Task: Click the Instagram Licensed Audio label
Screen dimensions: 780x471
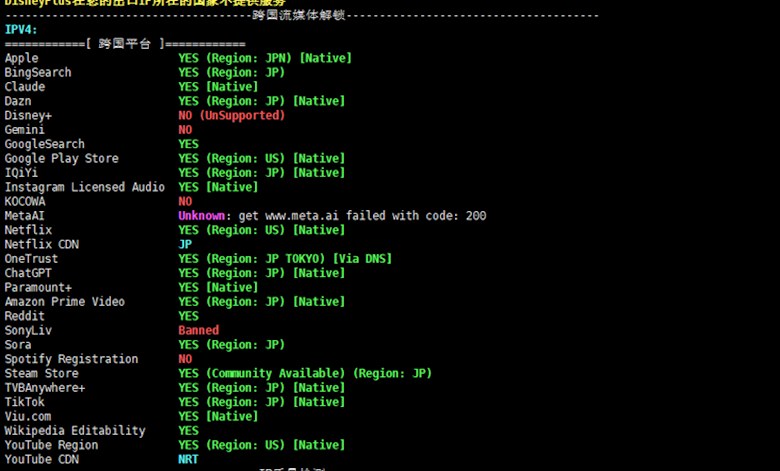Action: tap(85, 187)
